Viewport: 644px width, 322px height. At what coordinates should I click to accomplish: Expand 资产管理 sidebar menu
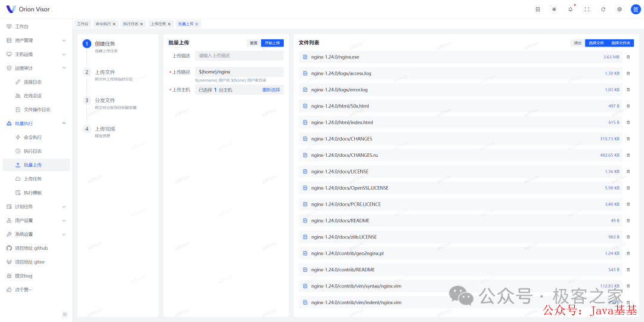(36, 41)
